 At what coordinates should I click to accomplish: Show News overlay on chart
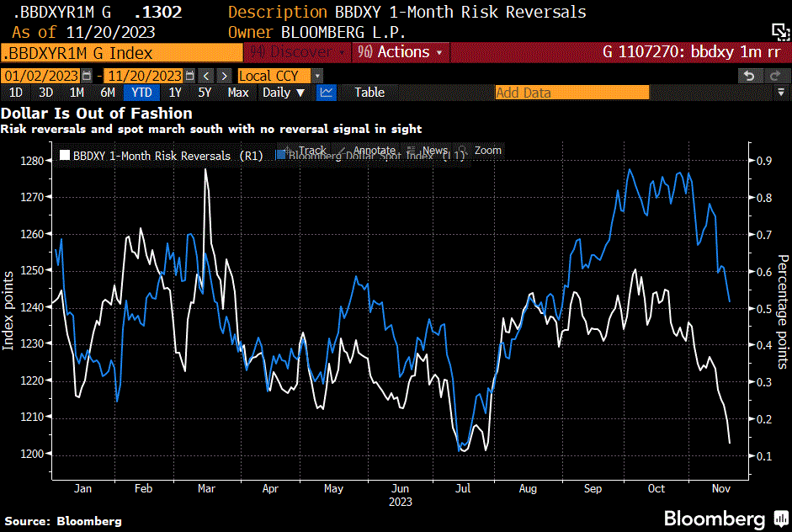tap(428, 150)
